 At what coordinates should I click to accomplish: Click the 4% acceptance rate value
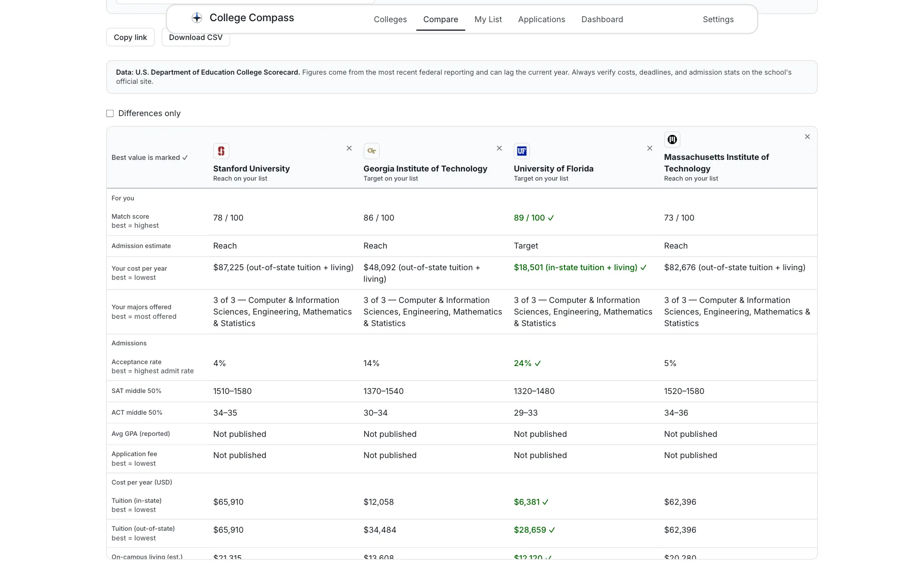219,363
